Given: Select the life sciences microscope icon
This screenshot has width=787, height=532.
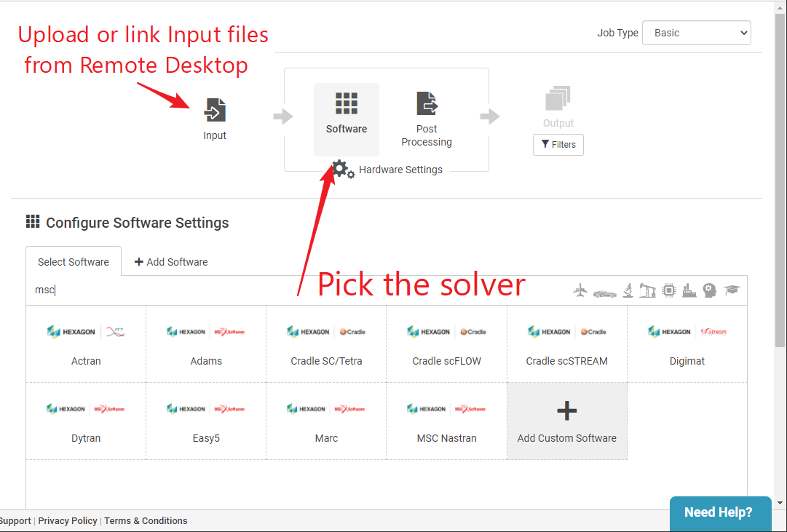Looking at the screenshot, I should 627,290.
